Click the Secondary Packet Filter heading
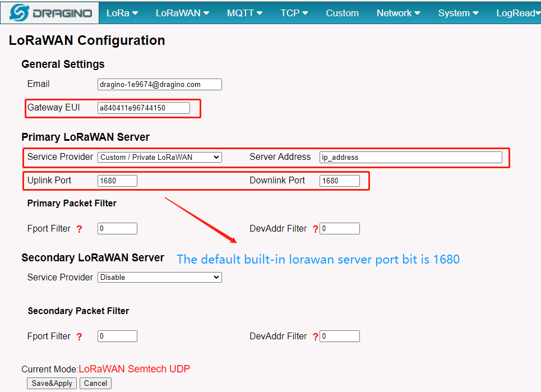This screenshot has height=392, width=541. tap(78, 311)
